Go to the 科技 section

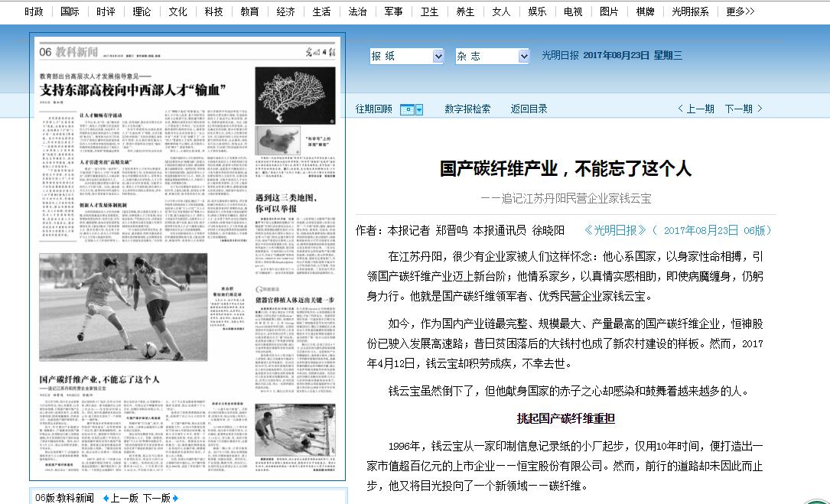(x=214, y=11)
